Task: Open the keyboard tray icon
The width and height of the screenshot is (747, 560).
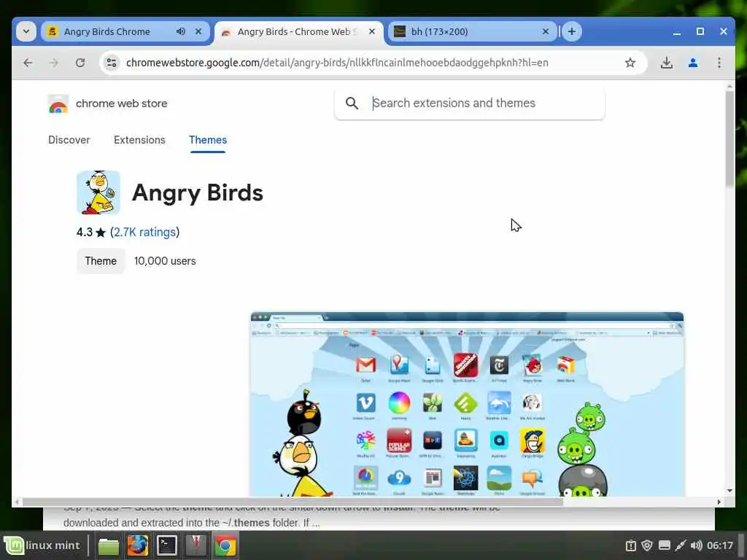Action: pos(664,545)
